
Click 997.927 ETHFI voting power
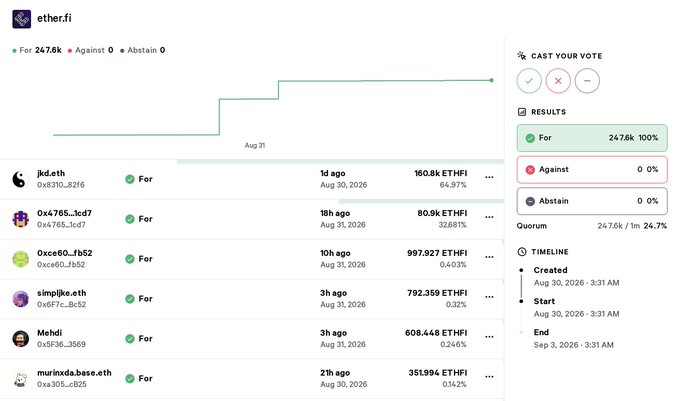click(437, 253)
